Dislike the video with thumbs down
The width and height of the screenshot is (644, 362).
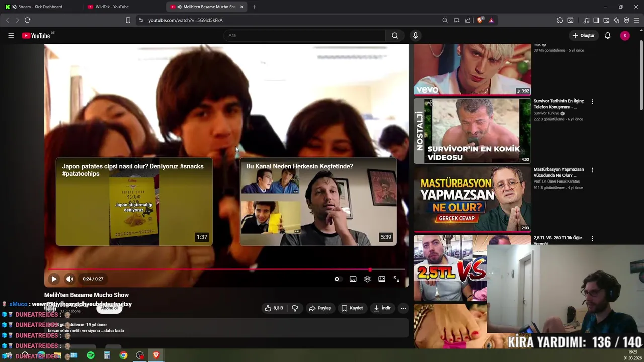(x=295, y=308)
